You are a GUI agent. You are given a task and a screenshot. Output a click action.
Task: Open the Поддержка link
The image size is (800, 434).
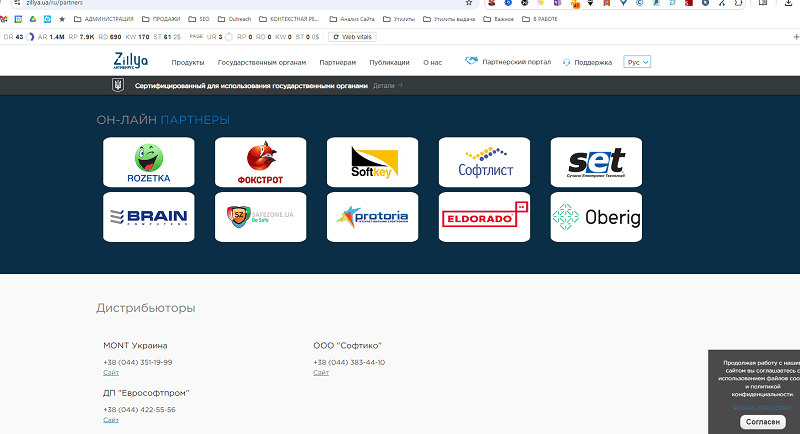(593, 62)
